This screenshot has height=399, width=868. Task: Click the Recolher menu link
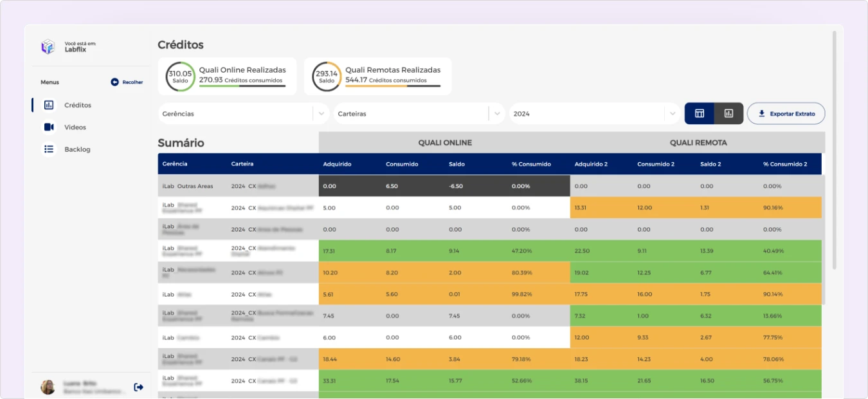click(x=132, y=82)
